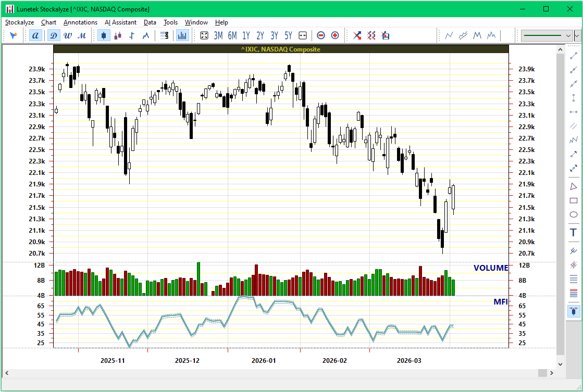Viewport: 583px width, 392px height.
Task: Switch to the line chart style icon
Action: click(x=146, y=35)
